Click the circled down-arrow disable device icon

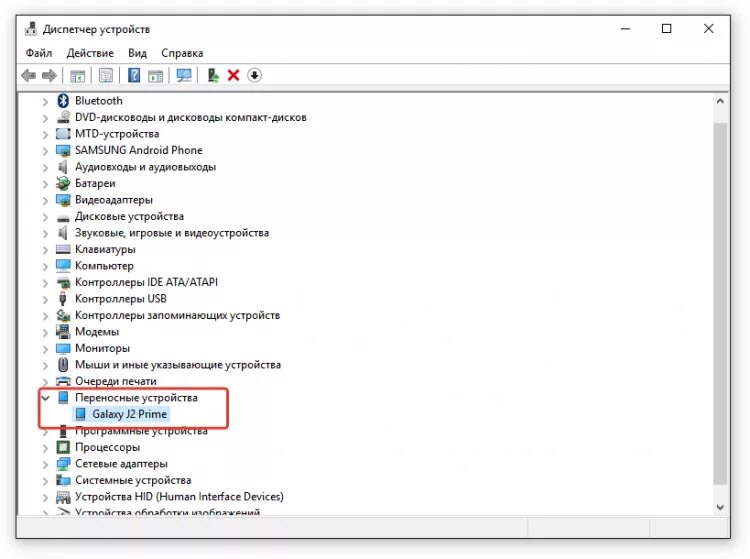pos(254,76)
